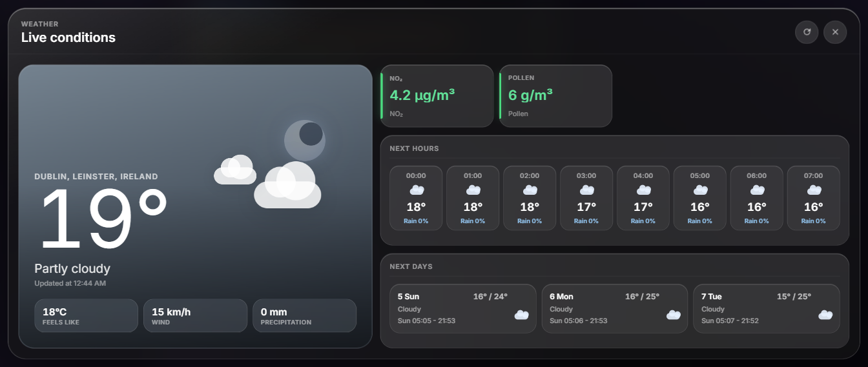The width and height of the screenshot is (868, 367).
Task: Click the Dublin, Leinster, Ireland location label
Action: (96, 177)
